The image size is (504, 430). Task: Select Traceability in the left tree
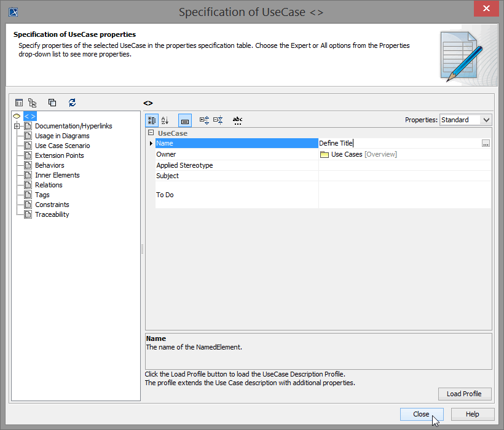tap(52, 214)
